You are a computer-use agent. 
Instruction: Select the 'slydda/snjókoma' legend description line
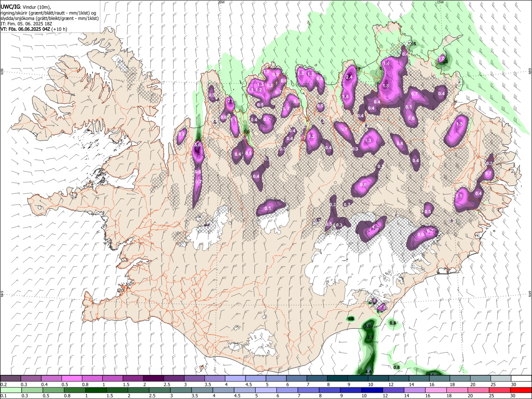pyautogui.click(x=49, y=18)
